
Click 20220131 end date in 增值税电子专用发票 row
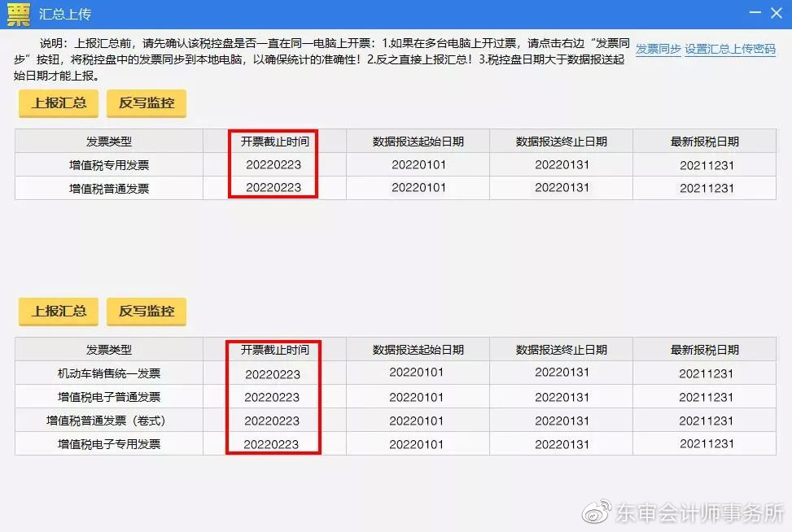(562, 445)
